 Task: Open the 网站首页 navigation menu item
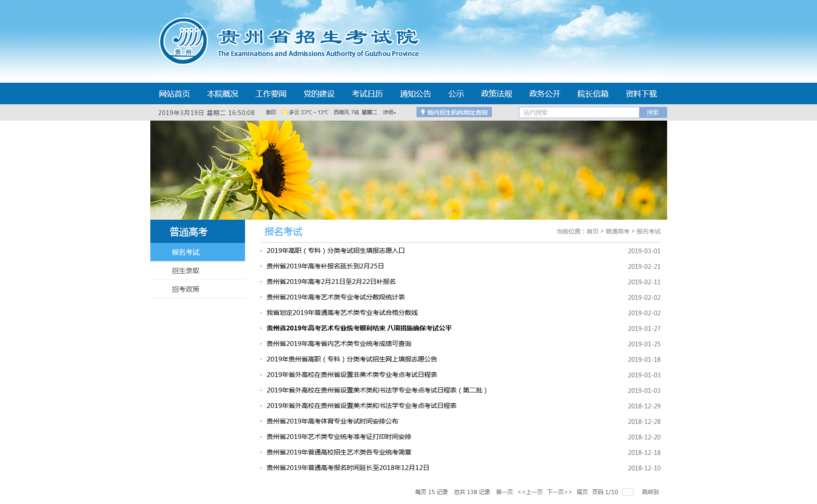[174, 93]
